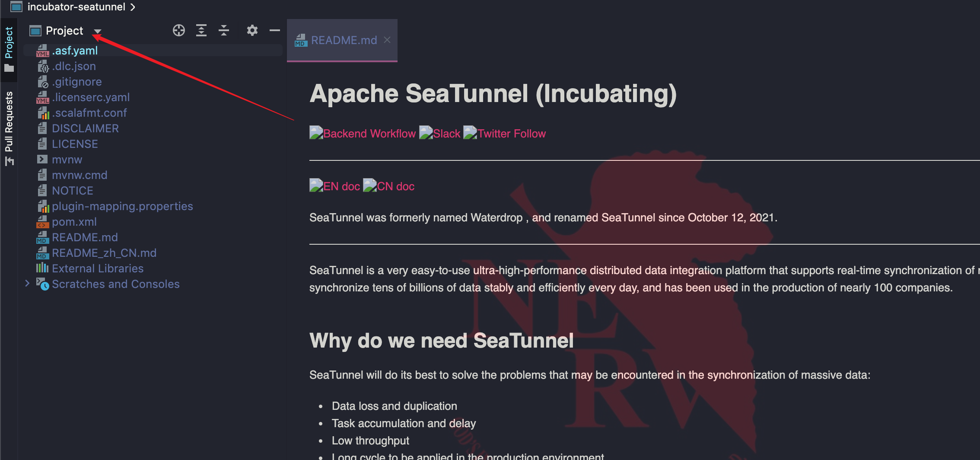The height and width of the screenshot is (460, 980).
Task: Open the Project view options gear icon
Action: coord(252,30)
